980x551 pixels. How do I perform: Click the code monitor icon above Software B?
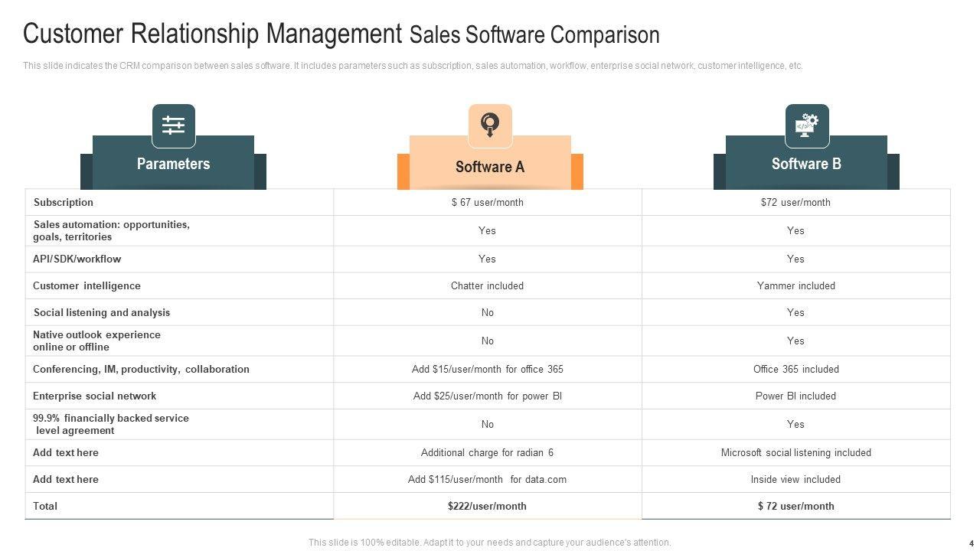pyautogui.click(x=807, y=126)
